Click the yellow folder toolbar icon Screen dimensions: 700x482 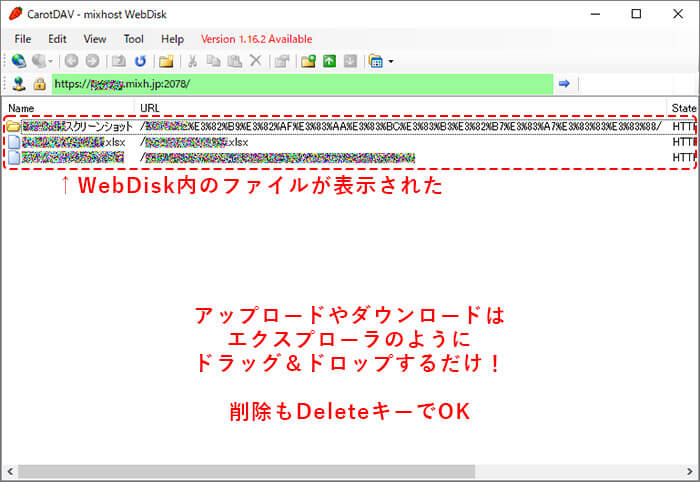tap(166, 61)
